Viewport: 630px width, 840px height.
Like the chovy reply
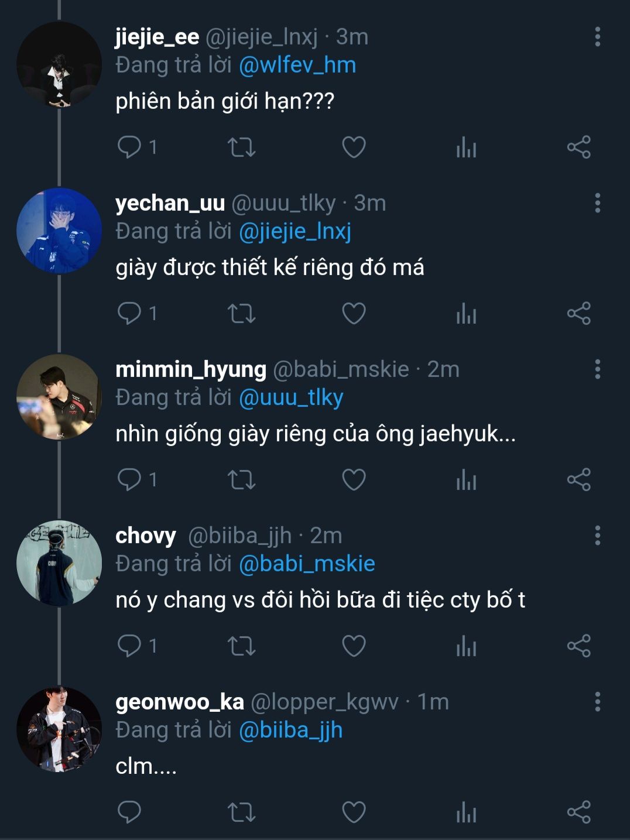(x=354, y=646)
